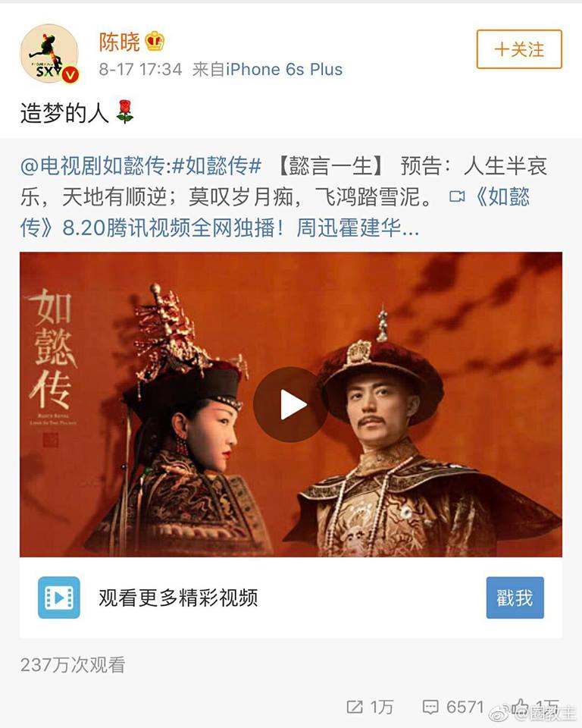
Task: Click the @电视剧如懿传 mention
Action: (x=92, y=166)
